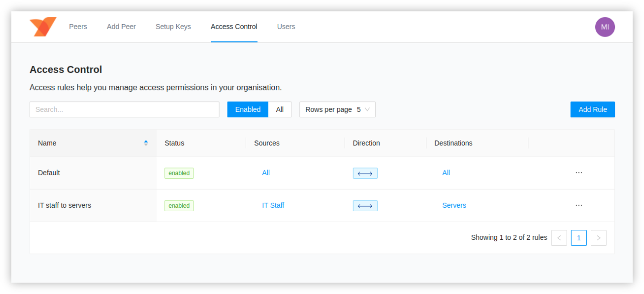Open the Setup Keys tab
Image resolution: width=644 pixels, height=294 pixels.
(173, 27)
